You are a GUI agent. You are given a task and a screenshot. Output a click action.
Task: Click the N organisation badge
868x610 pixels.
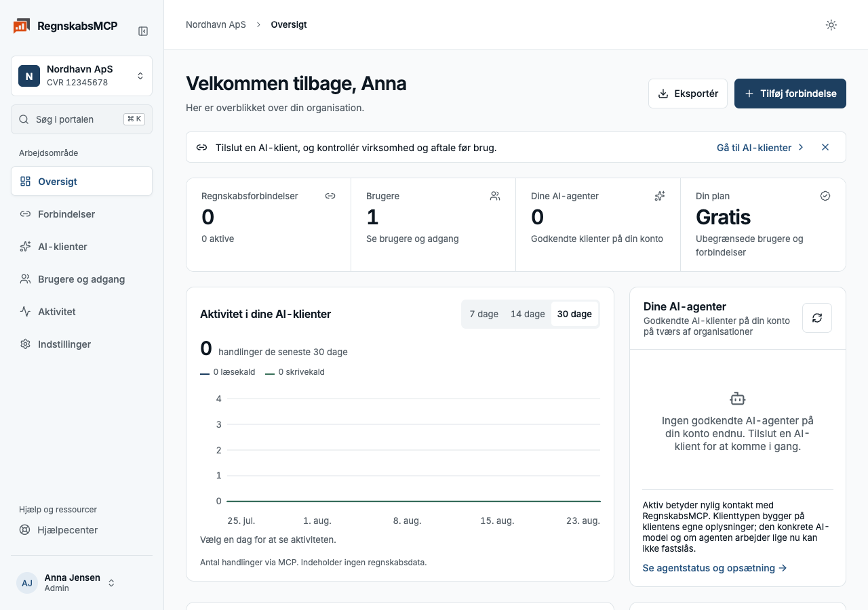click(29, 76)
